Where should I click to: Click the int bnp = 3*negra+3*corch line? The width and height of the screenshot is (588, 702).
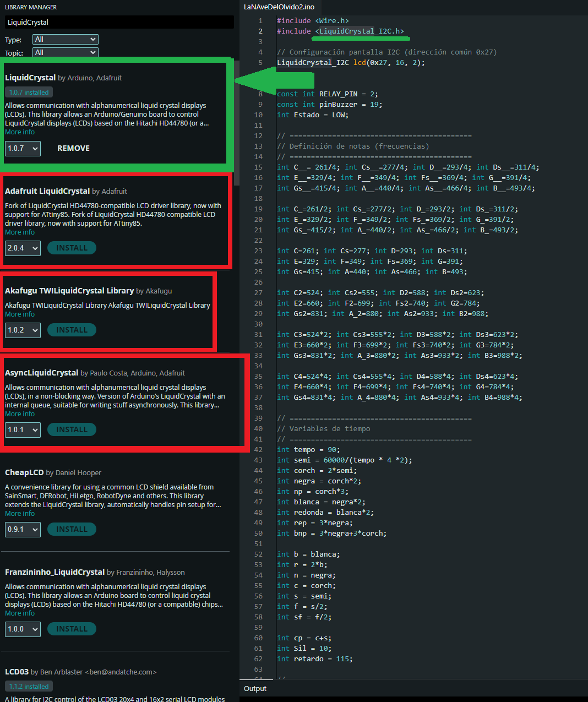click(332, 534)
